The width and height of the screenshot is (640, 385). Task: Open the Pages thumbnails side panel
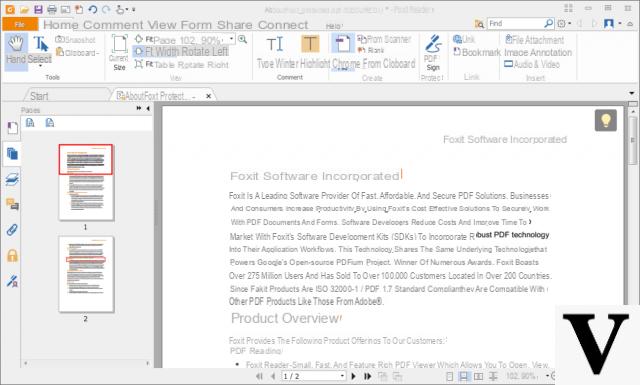coord(12,154)
